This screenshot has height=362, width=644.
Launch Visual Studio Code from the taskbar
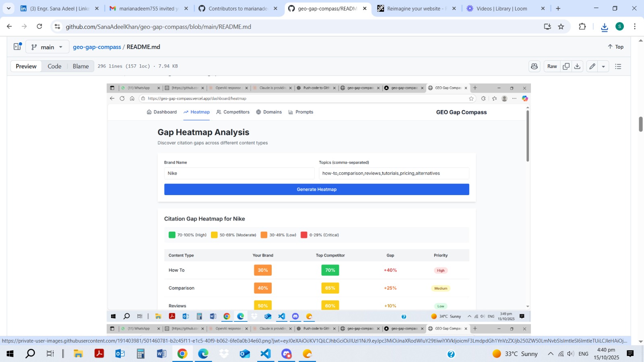266,354
